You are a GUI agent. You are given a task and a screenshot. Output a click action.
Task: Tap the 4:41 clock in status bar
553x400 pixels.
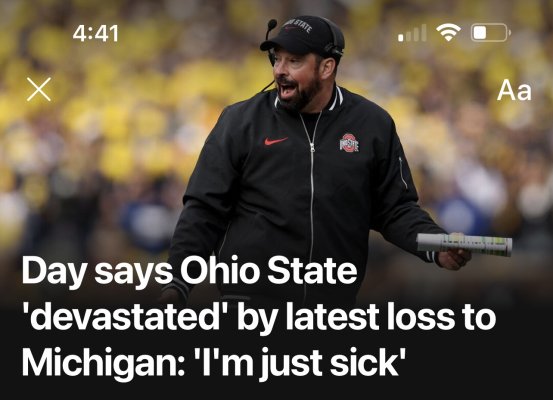(x=95, y=34)
